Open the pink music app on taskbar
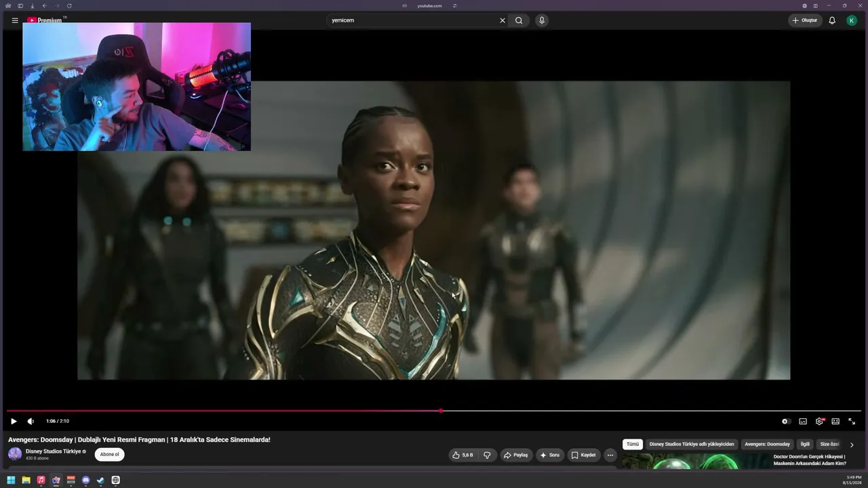This screenshot has width=868, height=488. [x=41, y=480]
